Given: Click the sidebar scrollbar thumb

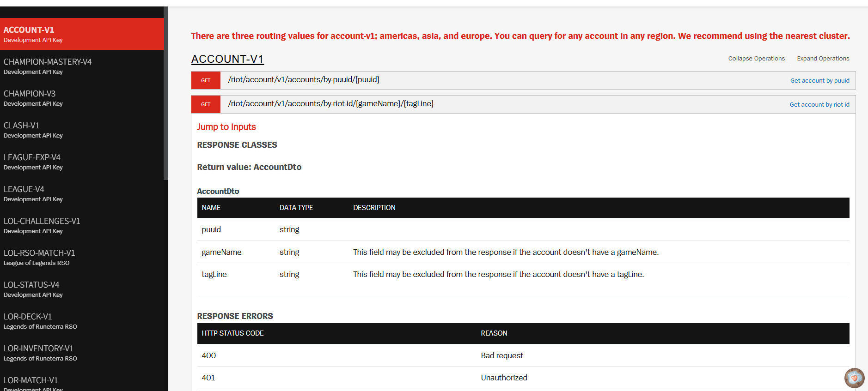Looking at the screenshot, I should tap(165, 93).
